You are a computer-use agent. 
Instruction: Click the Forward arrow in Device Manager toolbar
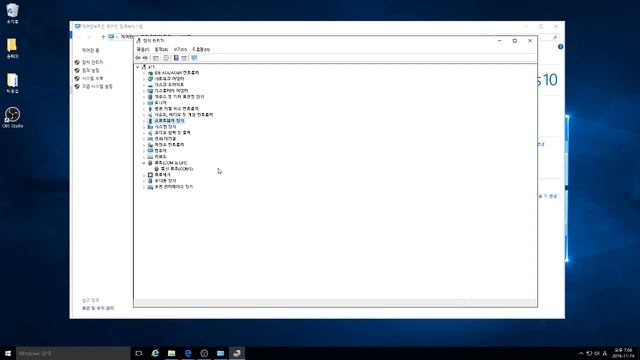(x=145, y=58)
